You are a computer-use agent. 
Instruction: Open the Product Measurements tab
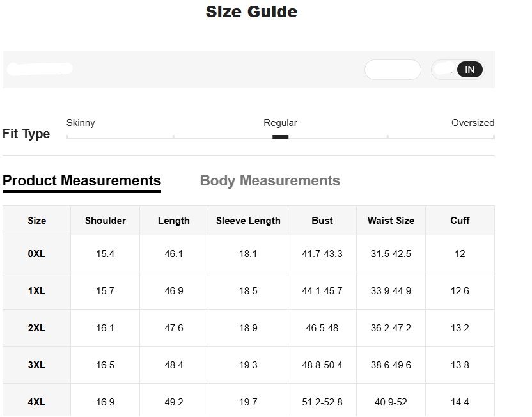click(81, 180)
